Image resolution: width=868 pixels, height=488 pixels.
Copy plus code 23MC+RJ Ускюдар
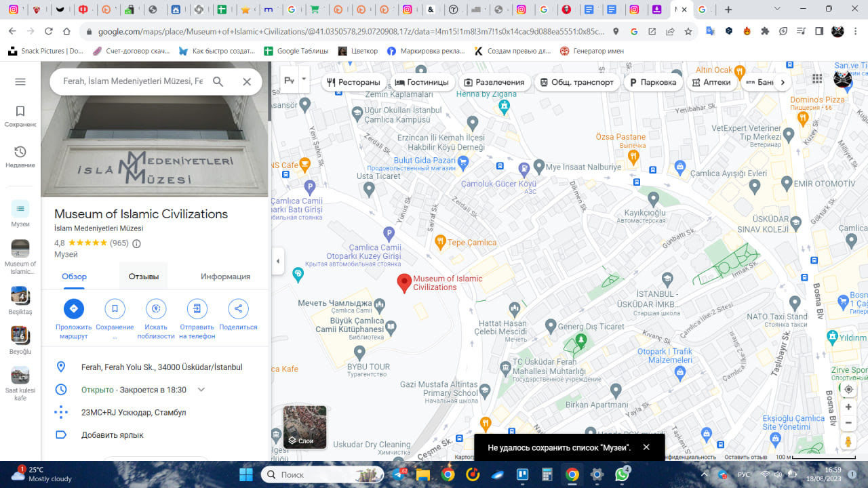click(x=156, y=412)
